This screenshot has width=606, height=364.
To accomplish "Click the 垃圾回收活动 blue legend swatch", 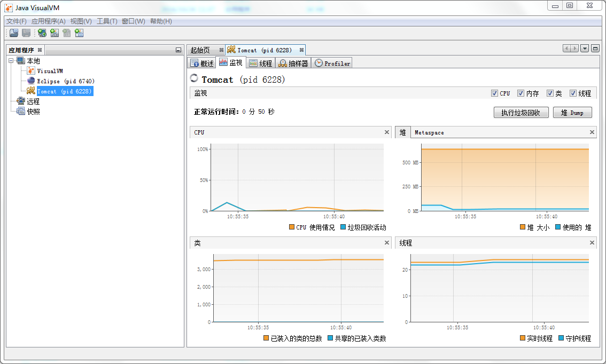I will coord(343,227).
